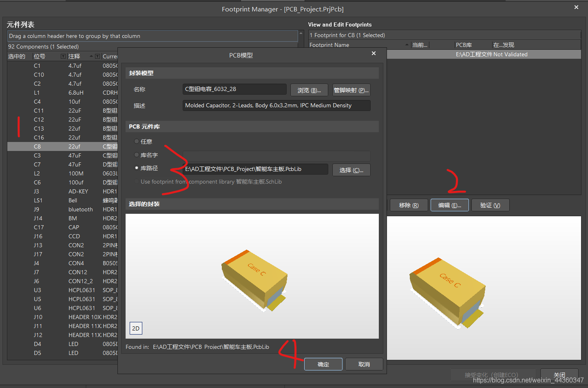Click the 描述 description field

(276, 105)
